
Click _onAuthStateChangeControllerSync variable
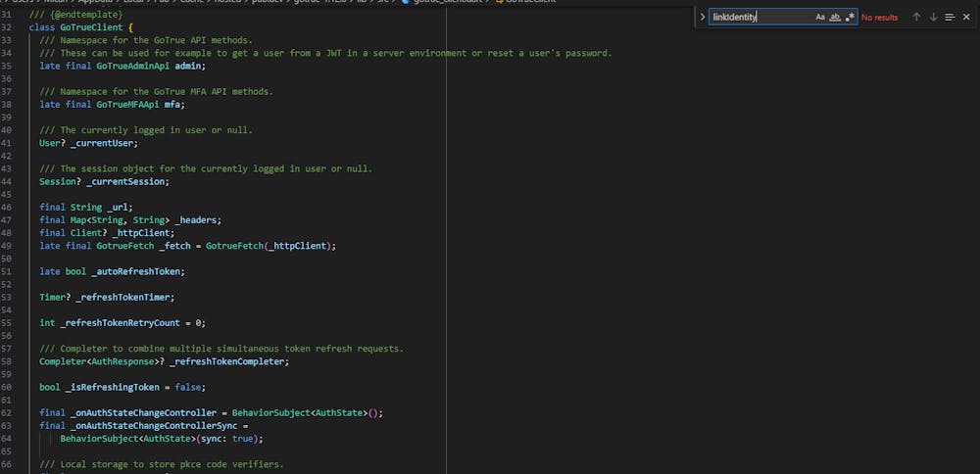pyautogui.click(x=154, y=426)
